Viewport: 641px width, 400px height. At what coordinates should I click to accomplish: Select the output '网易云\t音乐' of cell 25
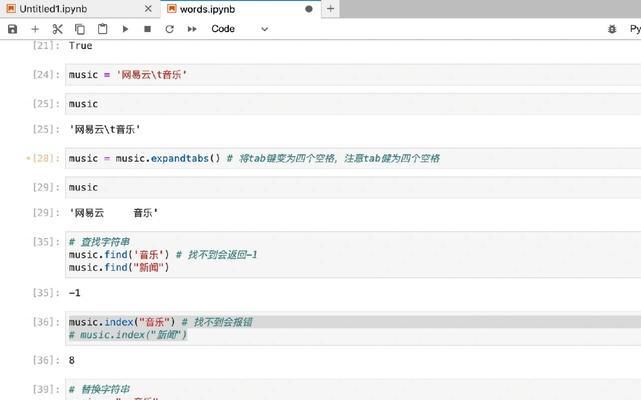click(105, 130)
